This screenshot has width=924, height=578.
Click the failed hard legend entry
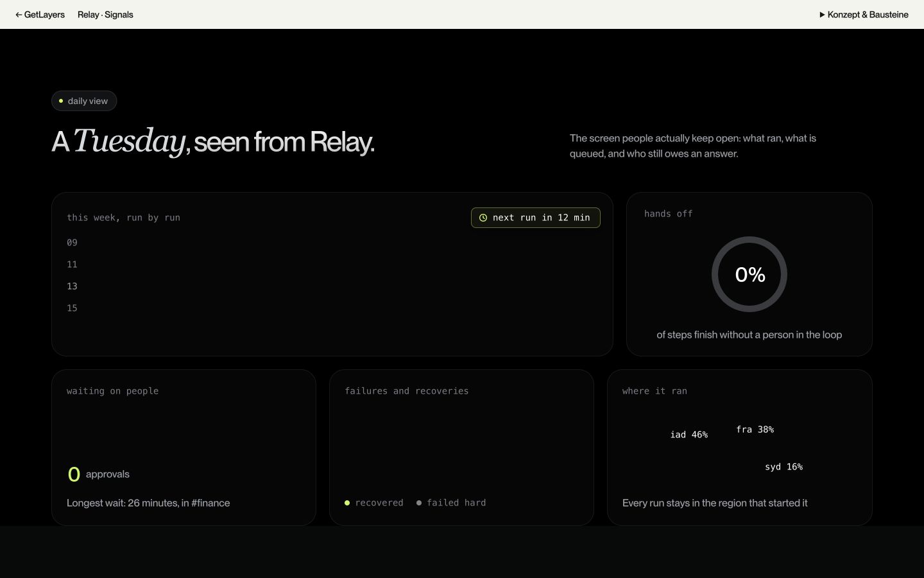451,503
